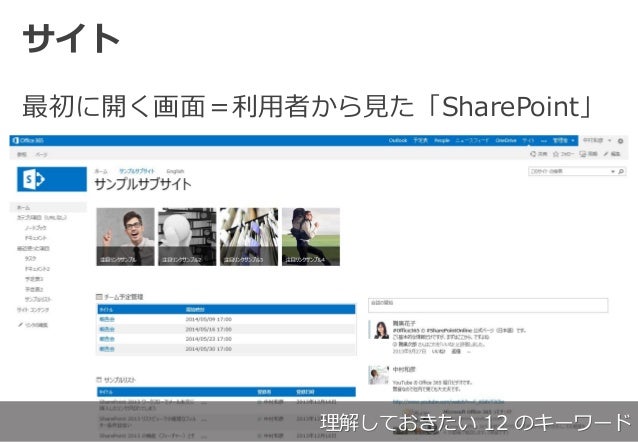Expand the search scope dropdown arrow
638x442 pixels.
(613, 172)
